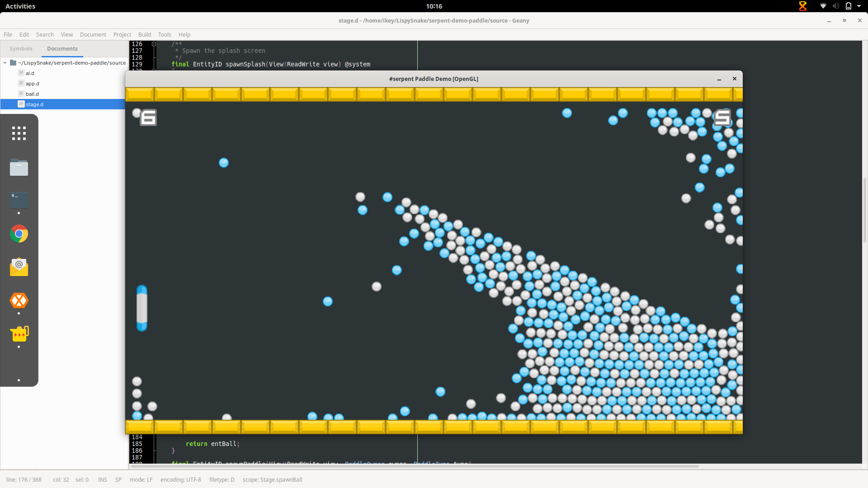Click the ai.d file icon
The height and width of the screenshot is (488, 868).
pos(21,73)
